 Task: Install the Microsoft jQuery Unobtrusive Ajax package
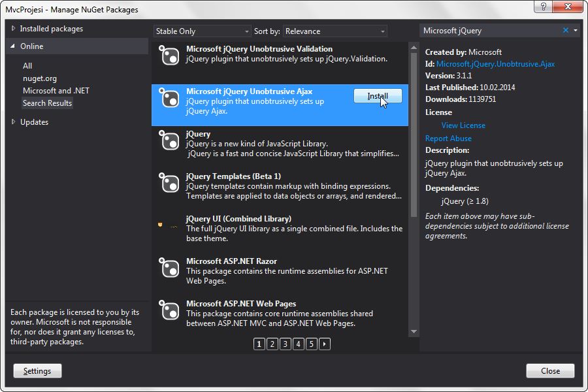378,96
